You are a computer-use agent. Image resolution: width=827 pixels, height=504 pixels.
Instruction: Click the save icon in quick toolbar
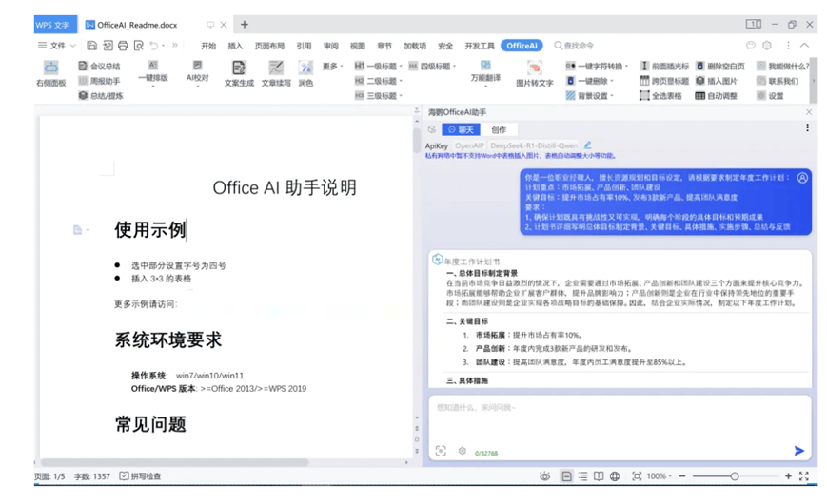(x=91, y=46)
